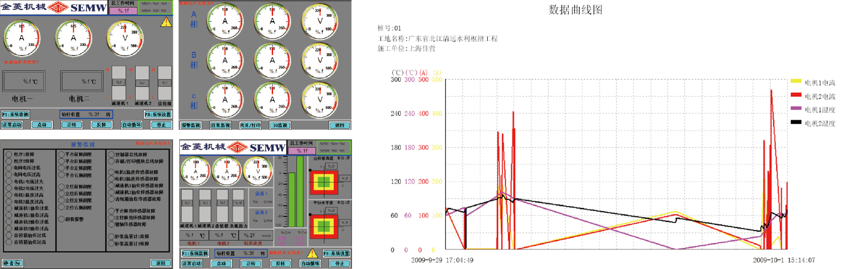Screen dimensions: 868x269
Task: Select the 相序1故障 alarm indicator
Action: (9, 155)
